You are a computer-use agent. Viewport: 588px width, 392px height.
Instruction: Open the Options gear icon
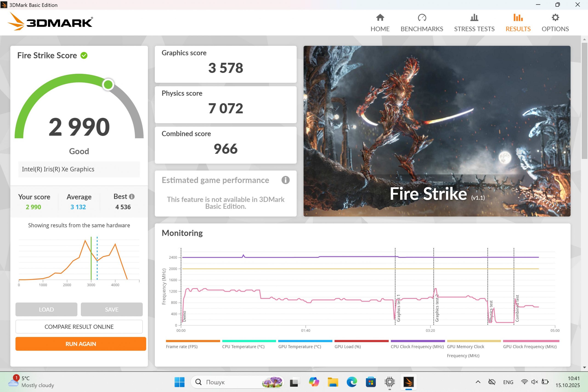pyautogui.click(x=555, y=18)
